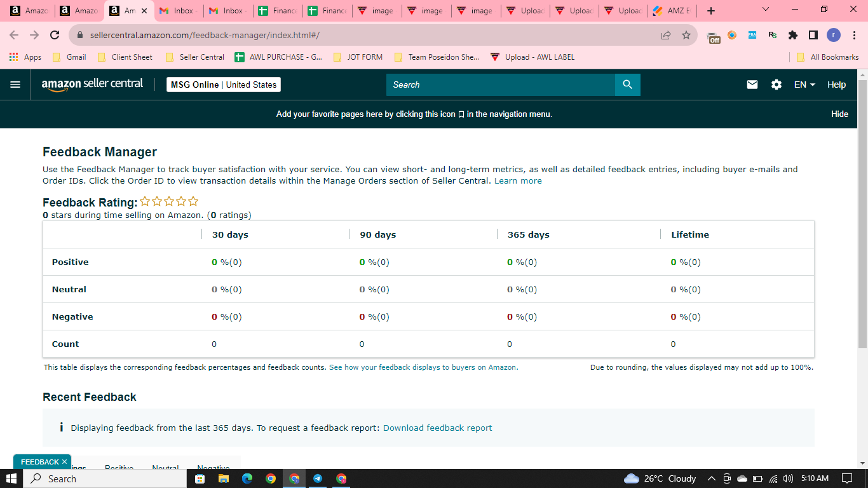This screenshot has height=488, width=868.
Task: Click the browser forward arrow
Action: point(34,35)
